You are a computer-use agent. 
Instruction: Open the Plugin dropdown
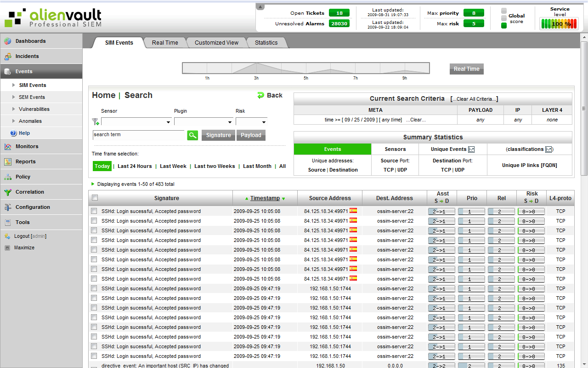click(x=204, y=121)
